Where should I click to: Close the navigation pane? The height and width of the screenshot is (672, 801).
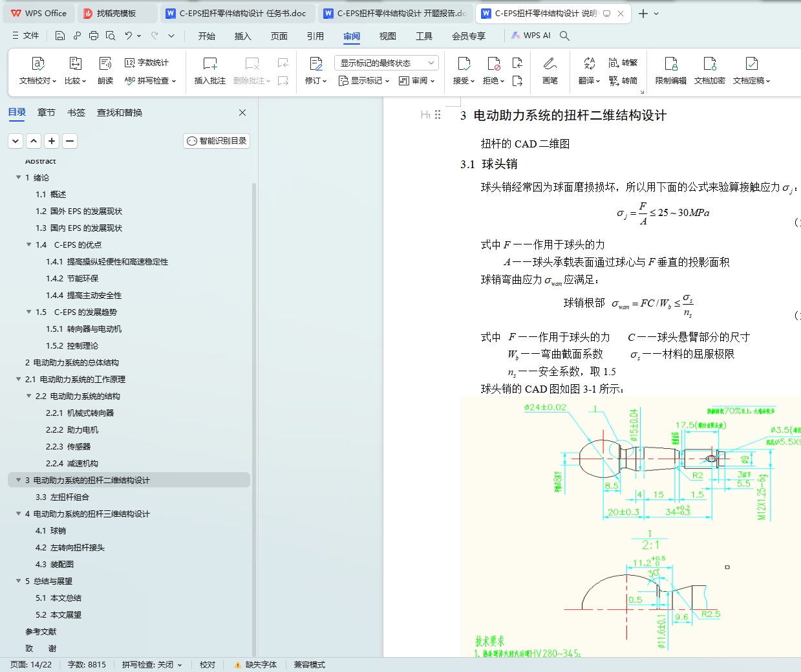(x=242, y=113)
